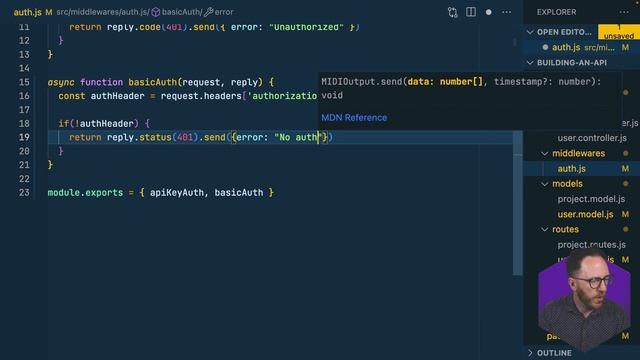Viewport: 640px width, 360px height.
Task: Click the unsaved yellow label
Action: pos(619,32)
